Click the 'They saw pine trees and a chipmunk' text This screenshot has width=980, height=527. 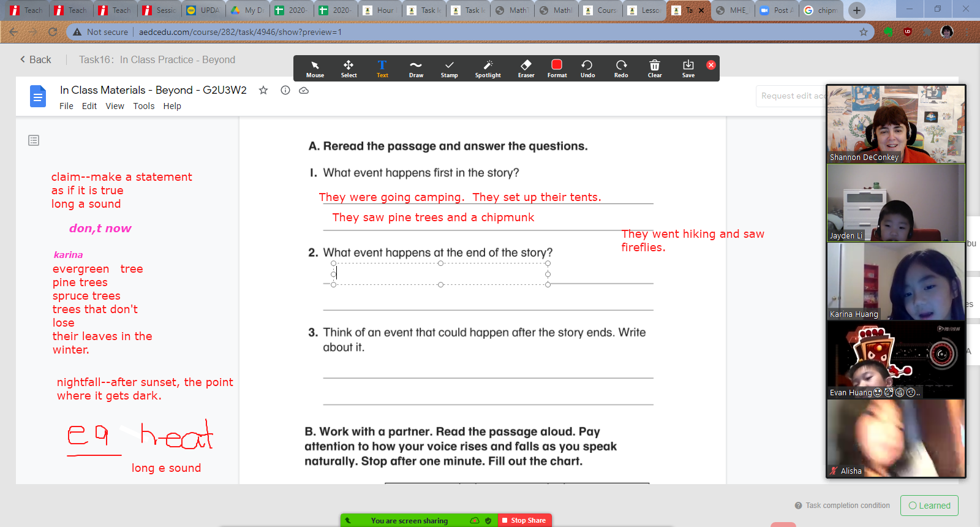coord(433,218)
